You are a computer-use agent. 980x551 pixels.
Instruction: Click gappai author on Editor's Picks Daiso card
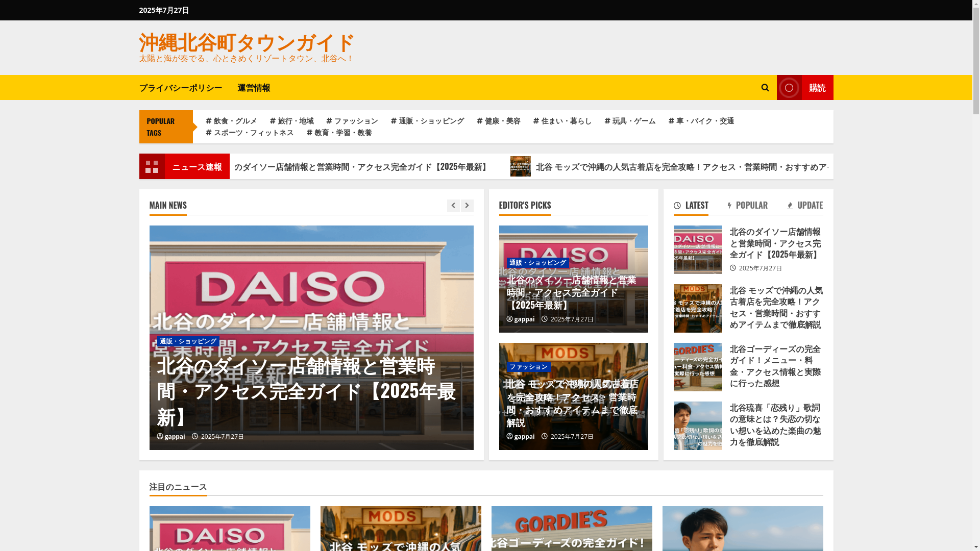click(521, 319)
